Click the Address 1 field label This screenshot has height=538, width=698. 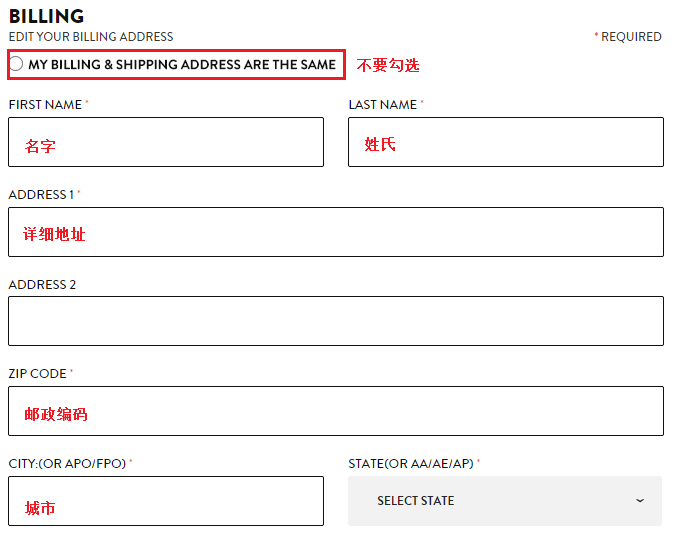click(41, 195)
